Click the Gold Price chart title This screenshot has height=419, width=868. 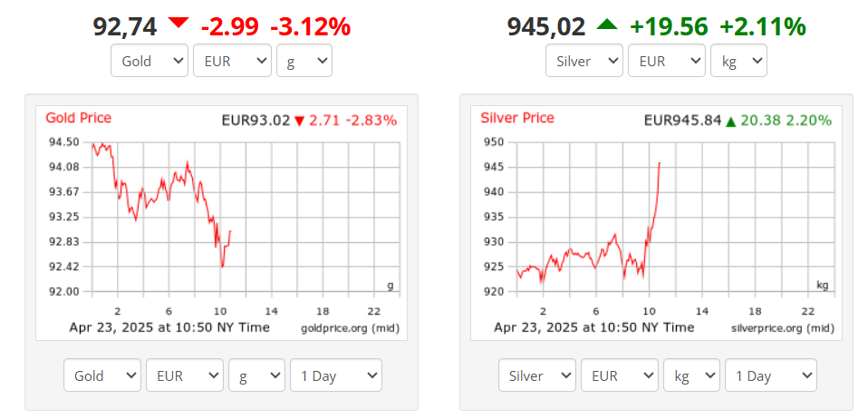78,118
